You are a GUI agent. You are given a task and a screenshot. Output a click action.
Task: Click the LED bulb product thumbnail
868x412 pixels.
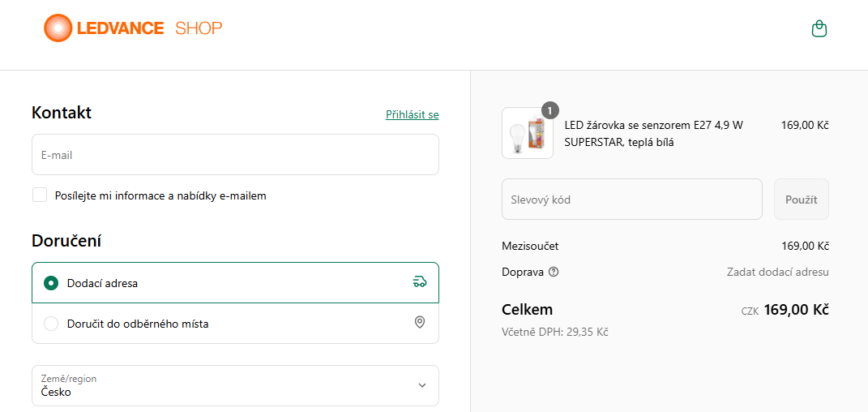528,133
